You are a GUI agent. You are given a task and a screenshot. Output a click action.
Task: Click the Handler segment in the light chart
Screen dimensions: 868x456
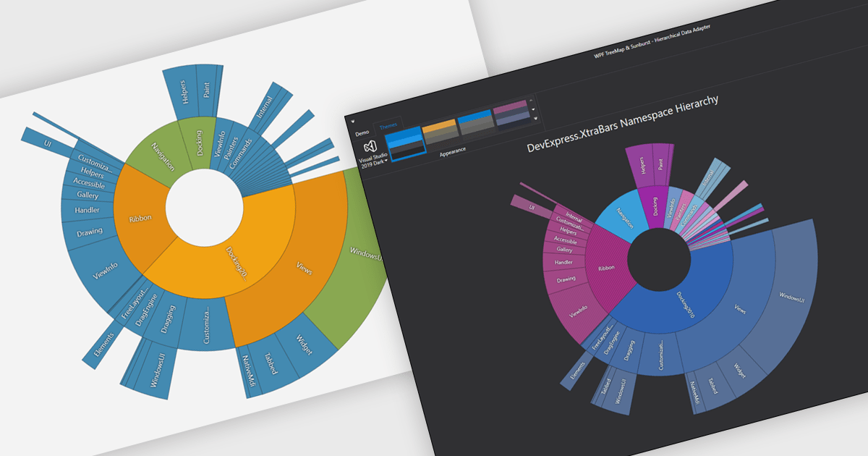click(x=87, y=211)
